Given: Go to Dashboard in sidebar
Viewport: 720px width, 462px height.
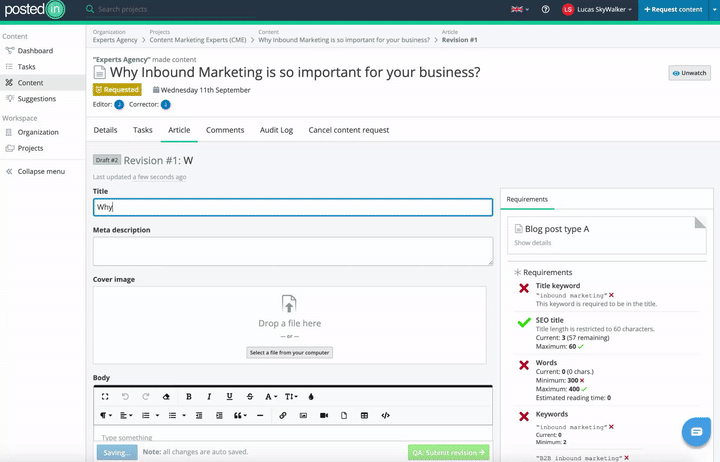Looking at the screenshot, I should [x=35, y=51].
